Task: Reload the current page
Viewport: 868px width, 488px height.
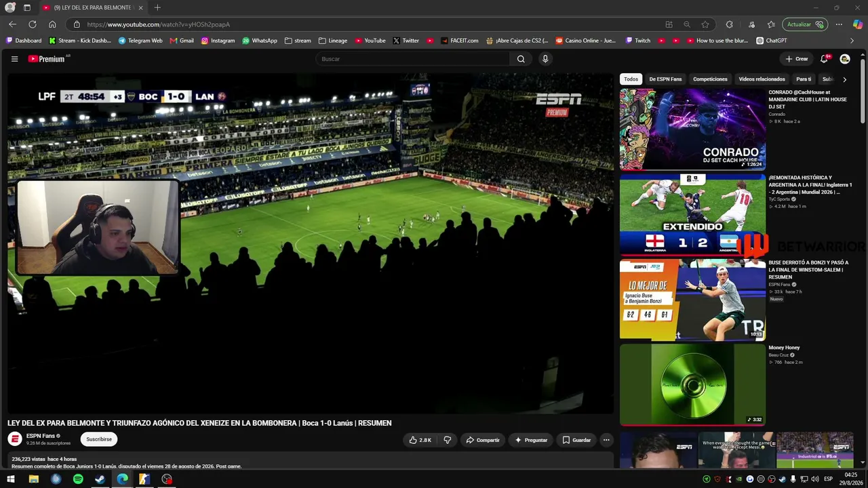Action: pyautogui.click(x=32, y=24)
